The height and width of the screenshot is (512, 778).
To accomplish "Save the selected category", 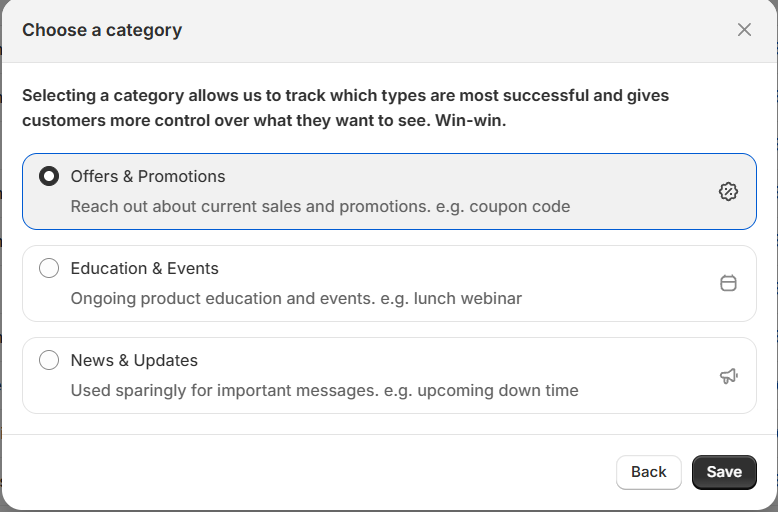I will 724,472.
